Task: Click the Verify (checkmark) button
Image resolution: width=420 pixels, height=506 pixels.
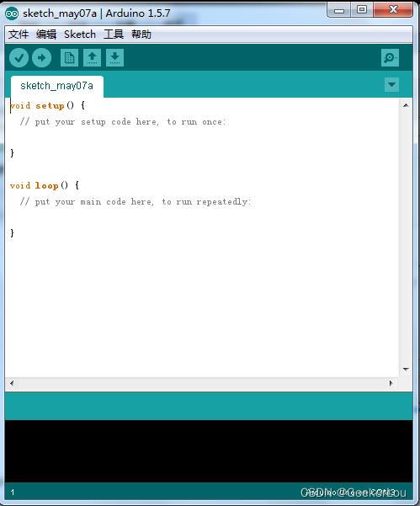Action: (19, 58)
